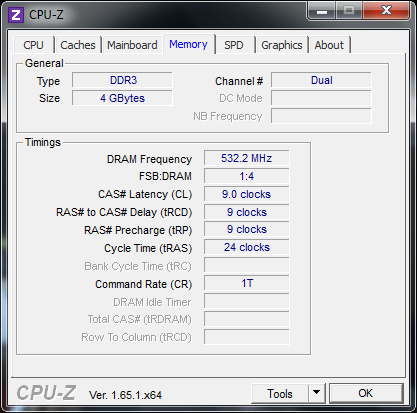This screenshot has width=417, height=413.
Task: Click the empty Bank Cycle Time field
Action: (247, 265)
